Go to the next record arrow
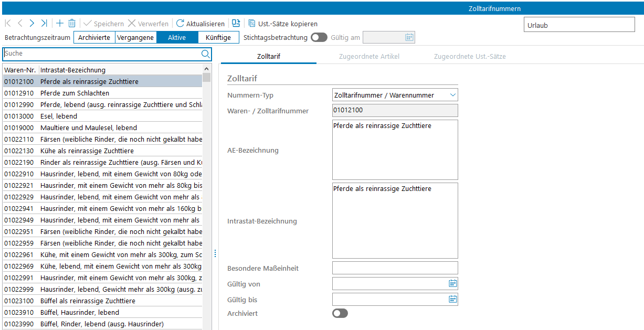 tap(32, 24)
